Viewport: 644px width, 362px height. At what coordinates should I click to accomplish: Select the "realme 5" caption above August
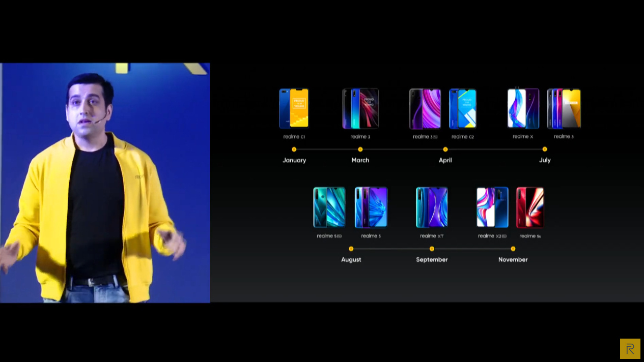[371, 236]
